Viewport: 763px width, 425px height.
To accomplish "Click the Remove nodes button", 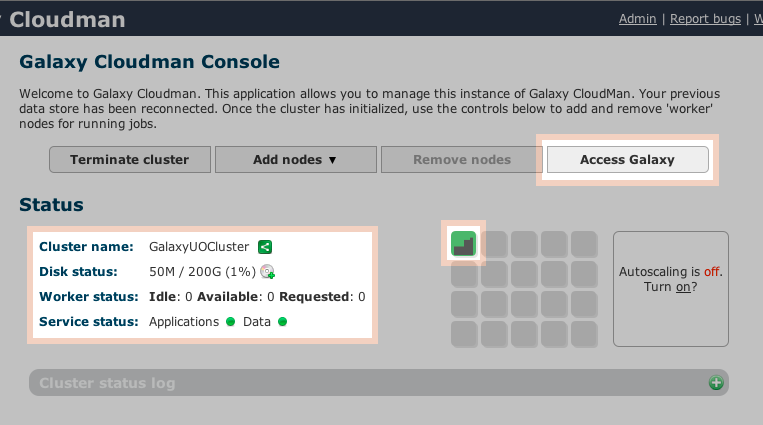I will coord(462,160).
